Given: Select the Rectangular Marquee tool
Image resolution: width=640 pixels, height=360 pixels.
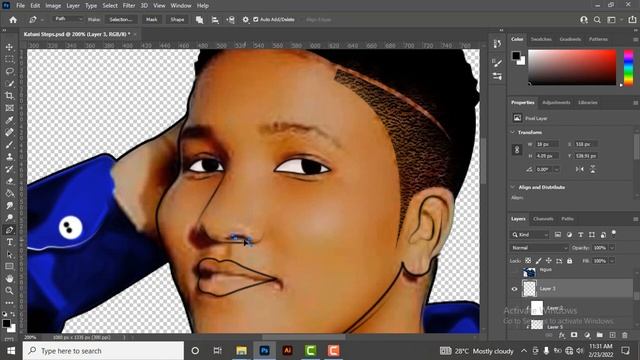Looking at the screenshot, I should point(9,60).
